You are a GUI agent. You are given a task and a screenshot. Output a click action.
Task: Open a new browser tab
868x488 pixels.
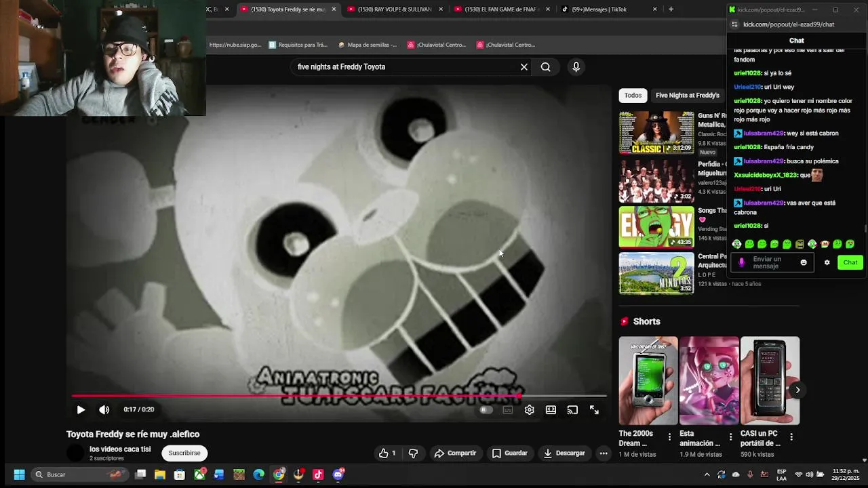671,9
